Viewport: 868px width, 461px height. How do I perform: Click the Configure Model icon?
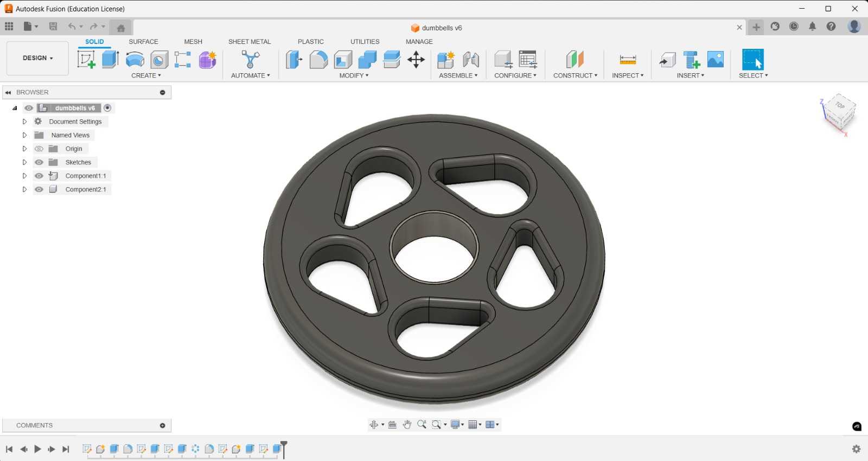[503, 60]
